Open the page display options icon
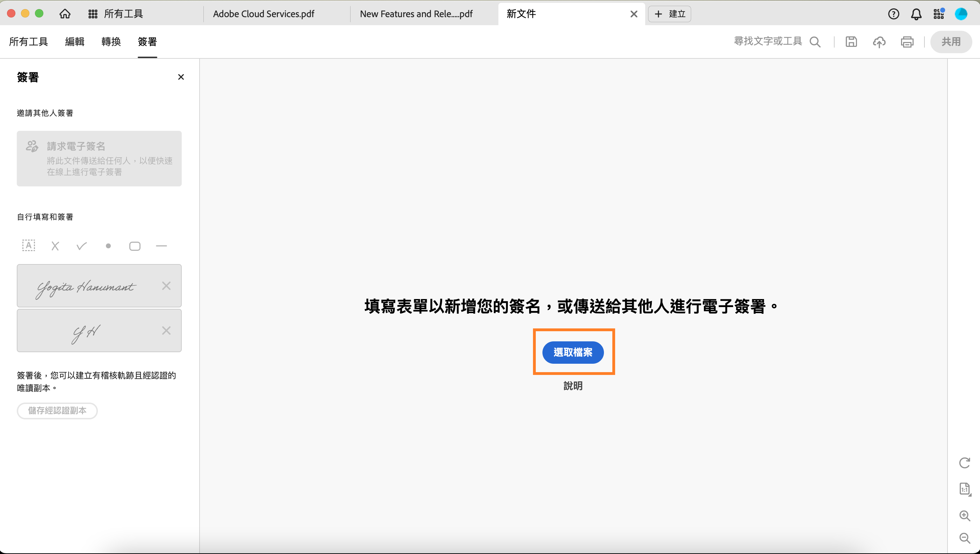 click(x=964, y=489)
